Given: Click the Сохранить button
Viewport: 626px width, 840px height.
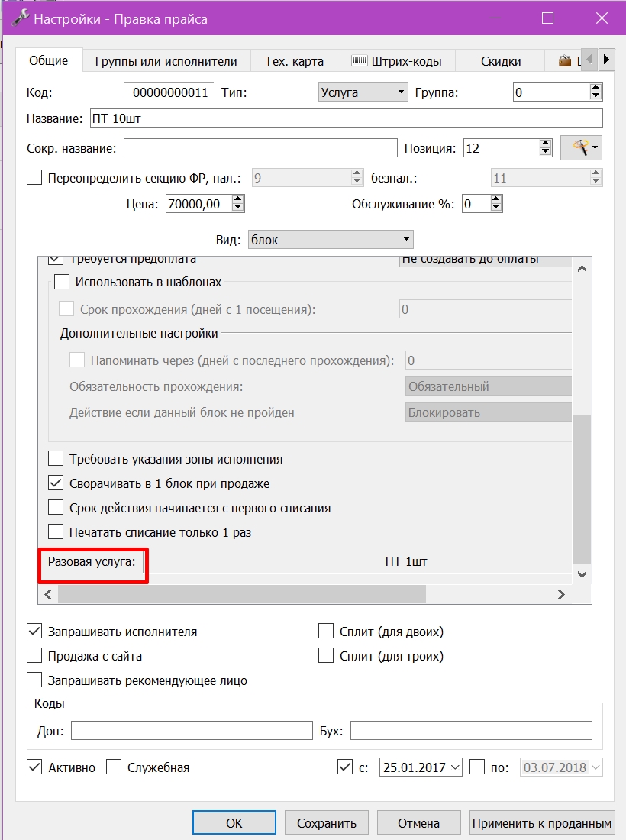Looking at the screenshot, I should [327, 823].
